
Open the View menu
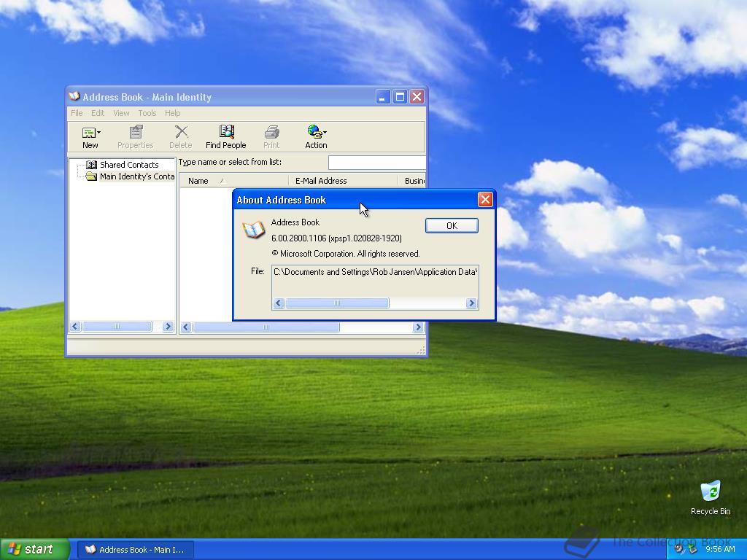tap(121, 113)
